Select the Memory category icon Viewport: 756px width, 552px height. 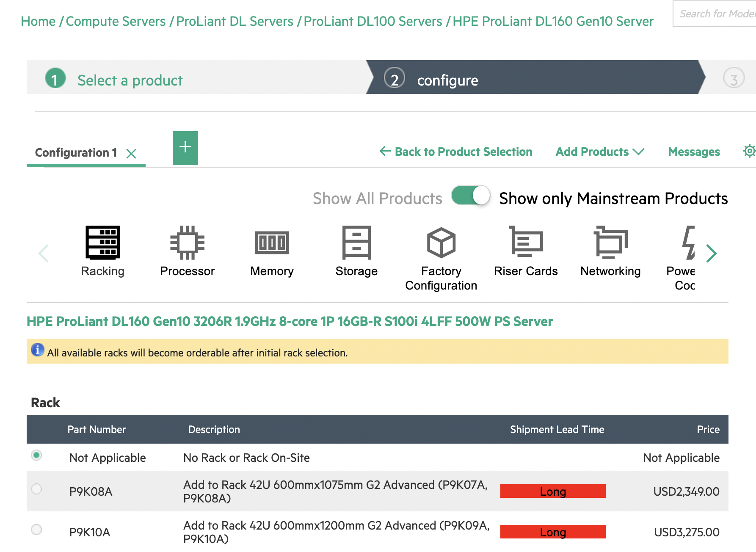pyautogui.click(x=272, y=243)
